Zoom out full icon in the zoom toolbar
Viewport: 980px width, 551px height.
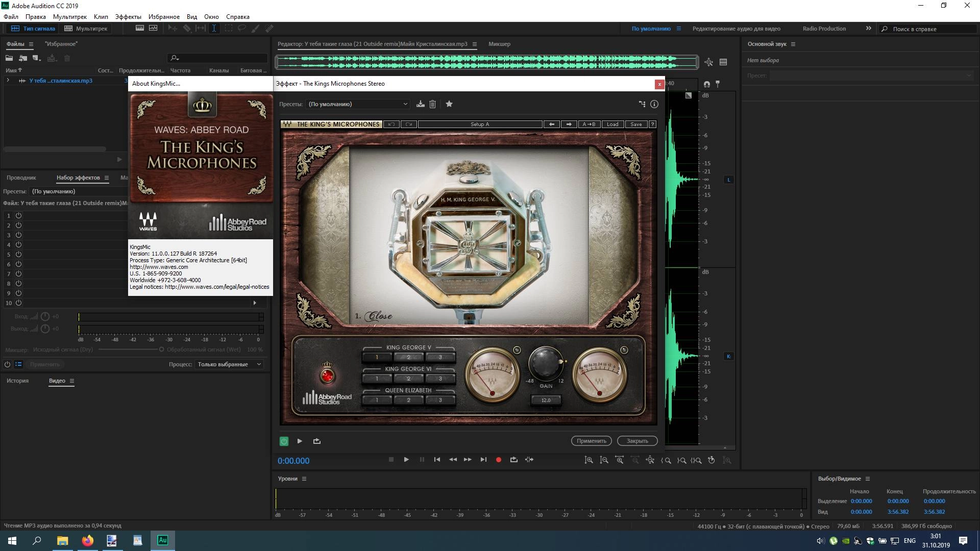(x=650, y=460)
